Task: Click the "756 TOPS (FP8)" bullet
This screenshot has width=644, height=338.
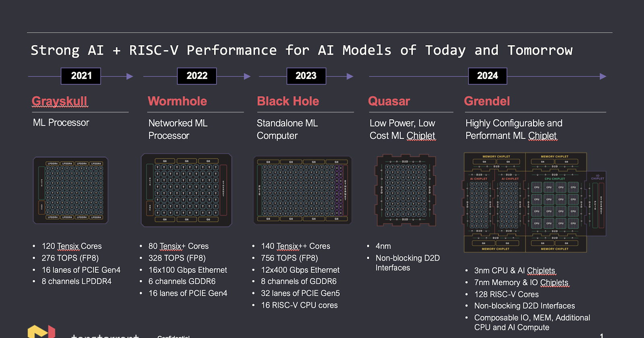Action: pos(289,258)
